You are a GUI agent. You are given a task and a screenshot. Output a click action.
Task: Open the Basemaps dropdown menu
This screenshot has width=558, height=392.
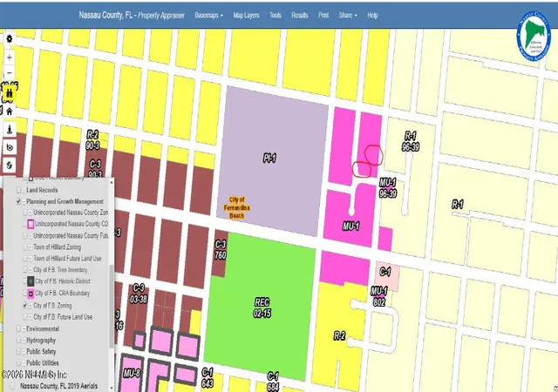209,16
